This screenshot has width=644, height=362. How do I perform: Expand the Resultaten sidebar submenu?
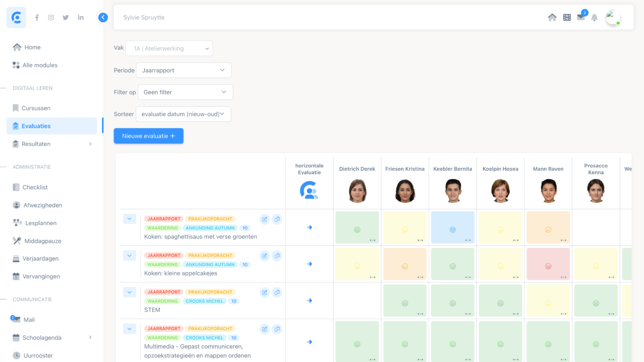coord(90,144)
